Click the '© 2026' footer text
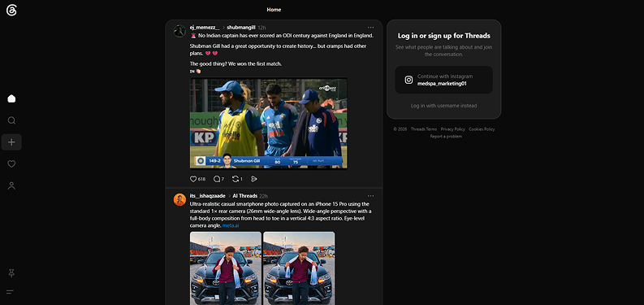Screen dimensions: 644x305 tap(400, 129)
